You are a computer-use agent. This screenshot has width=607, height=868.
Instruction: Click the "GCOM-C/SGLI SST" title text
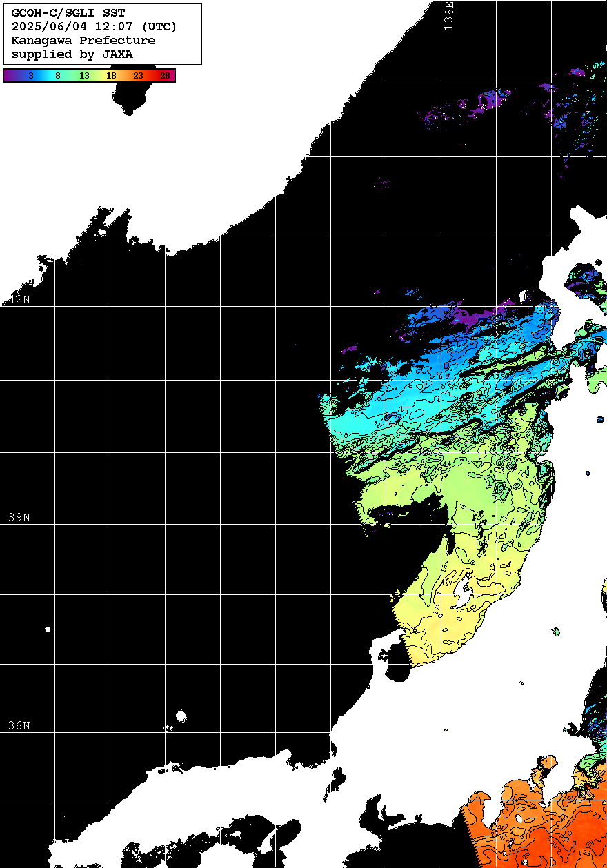[x=68, y=13]
